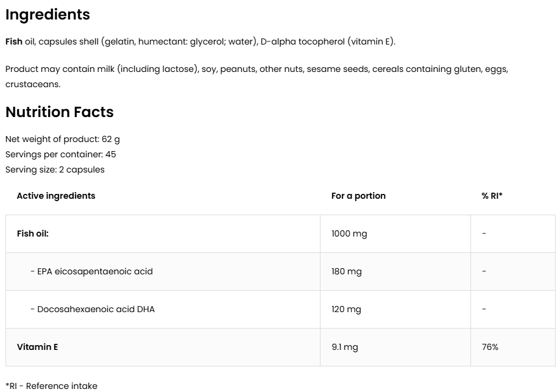Viewport: 560px width, 392px height.
Task: Click the Serving size: 2 capsules line
Action: point(55,169)
